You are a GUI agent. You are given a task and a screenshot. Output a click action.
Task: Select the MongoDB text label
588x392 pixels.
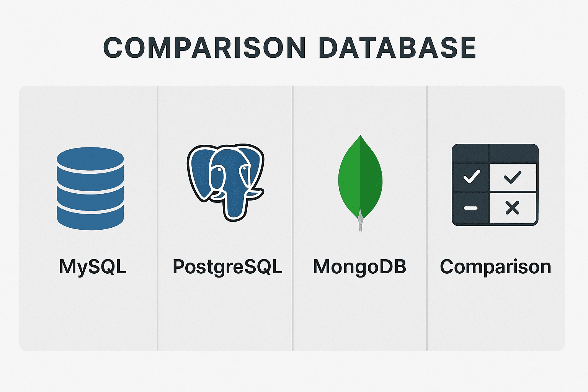click(x=359, y=267)
